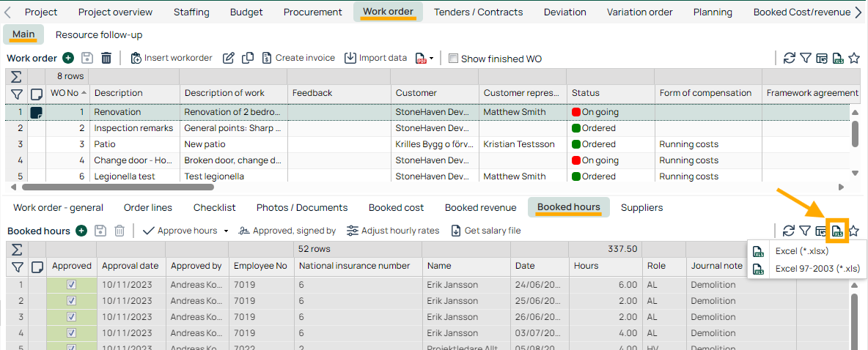Select the copy icon in the Work order toolbar

(248, 58)
